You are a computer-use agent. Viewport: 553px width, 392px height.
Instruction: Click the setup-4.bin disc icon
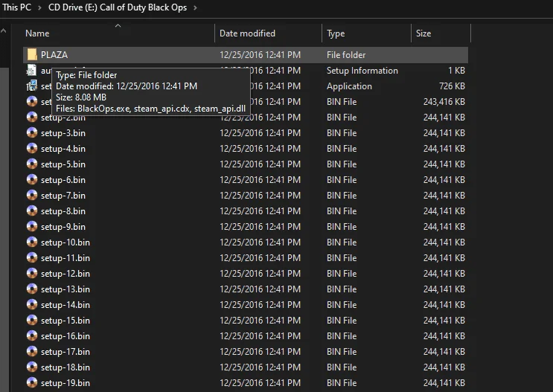point(32,148)
